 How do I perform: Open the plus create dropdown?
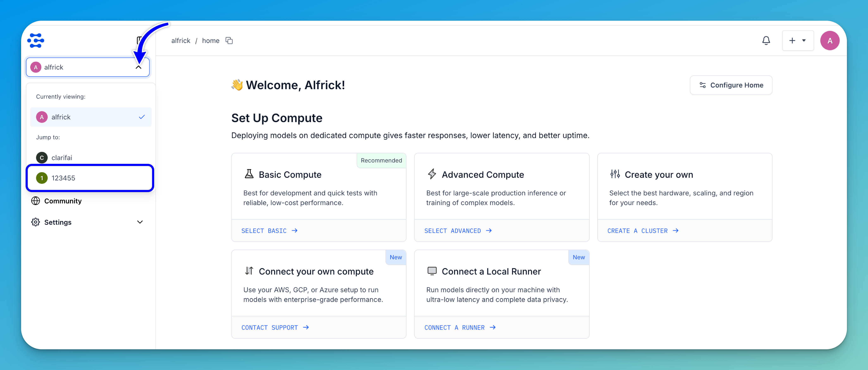(798, 41)
